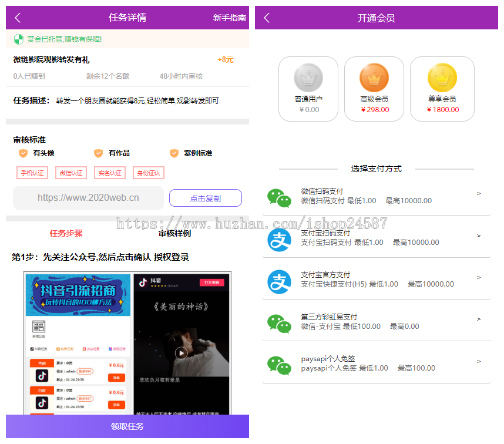
Task: Go back from the 开通会员 page
Action: (x=267, y=18)
